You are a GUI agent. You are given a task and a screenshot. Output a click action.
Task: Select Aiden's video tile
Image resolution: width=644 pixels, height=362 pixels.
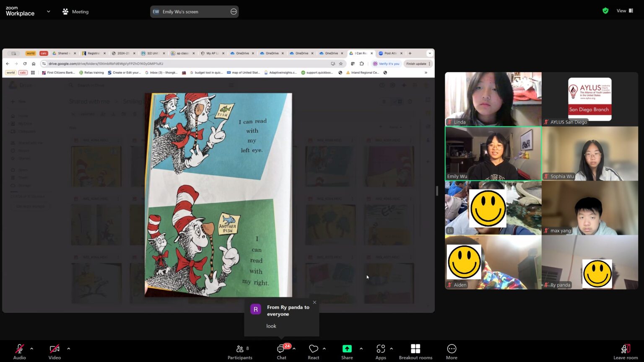(x=493, y=262)
